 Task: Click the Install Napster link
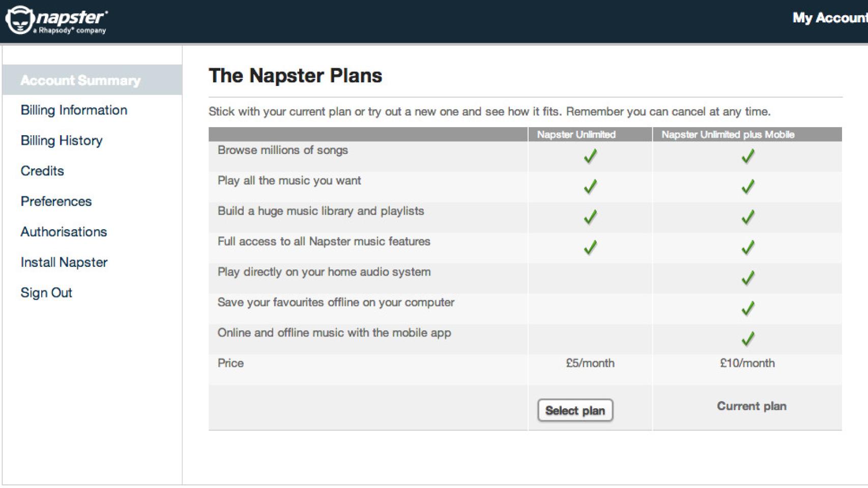click(64, 263)
